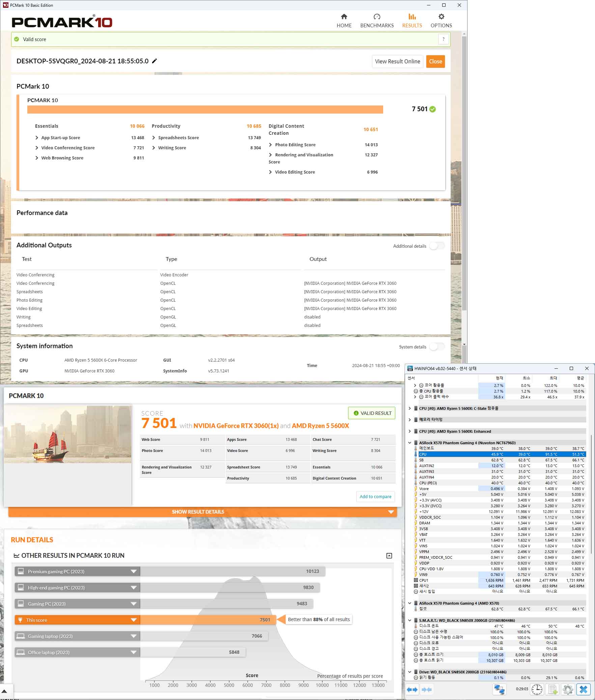Expand the Web Browsing Score row
Screen dimensions: 595x700
(x=37, y=158)
